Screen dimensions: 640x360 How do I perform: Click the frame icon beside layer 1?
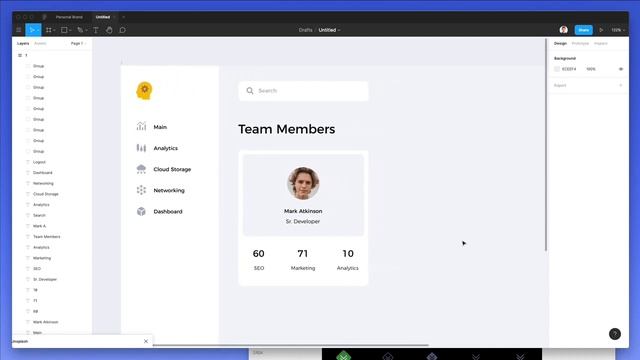(20, 55)
